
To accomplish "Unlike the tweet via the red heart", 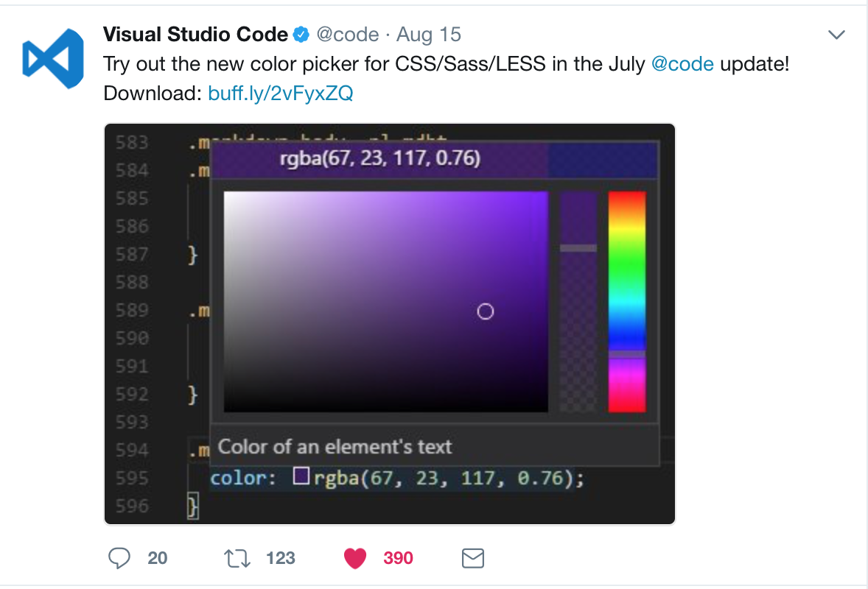I will pos(355,558).
